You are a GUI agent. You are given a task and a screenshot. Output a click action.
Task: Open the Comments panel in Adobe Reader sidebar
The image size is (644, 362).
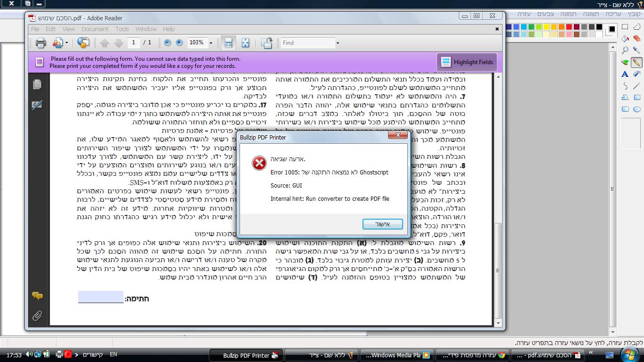click(x=37, y=296)
